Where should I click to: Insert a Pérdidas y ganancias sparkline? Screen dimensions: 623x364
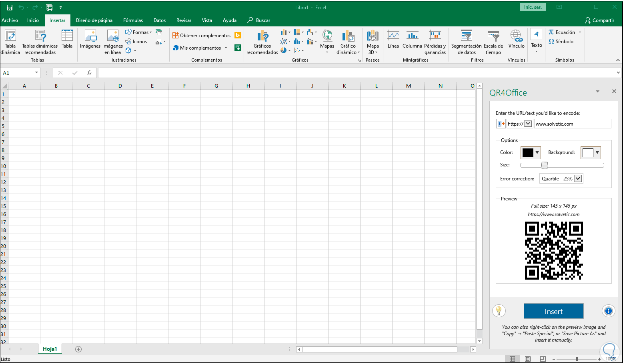[x=435, y=42]
